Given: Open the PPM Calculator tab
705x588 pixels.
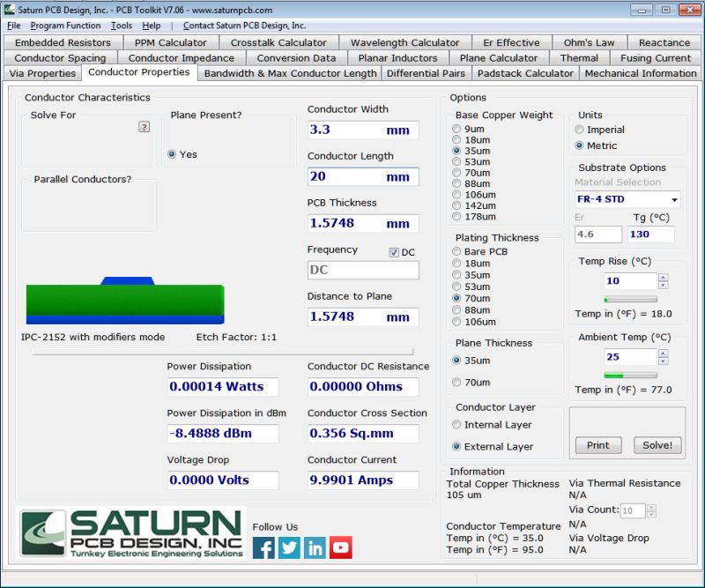Looking at the screenshot, I should 170,42.
